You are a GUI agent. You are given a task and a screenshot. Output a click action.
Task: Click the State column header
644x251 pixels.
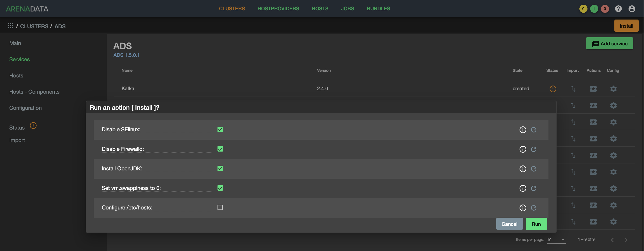point(517,70)
